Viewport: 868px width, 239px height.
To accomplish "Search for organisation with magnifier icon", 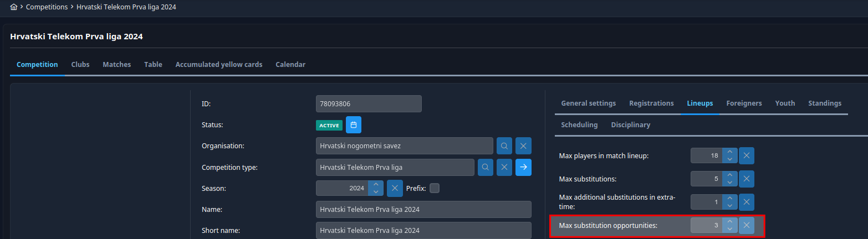I will pos(504,146).
